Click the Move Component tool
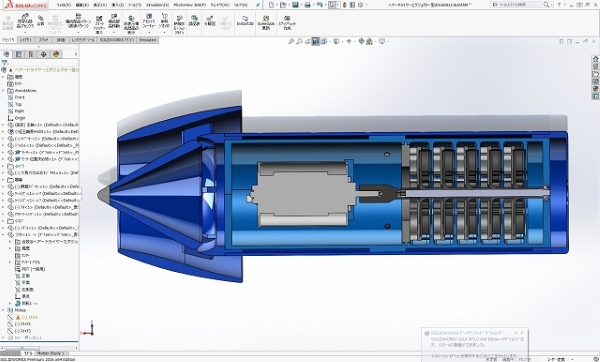Screen dimensions: 600x362 114,22
